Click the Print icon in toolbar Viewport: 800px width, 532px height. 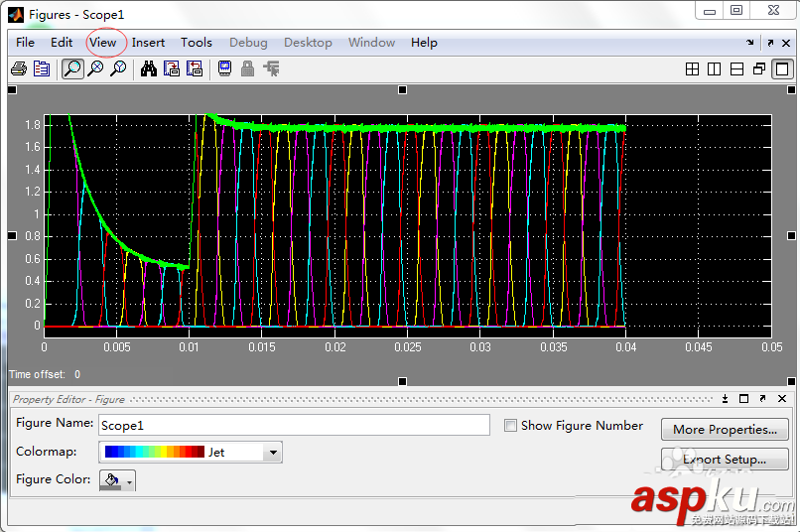click(x=18, y=68)
